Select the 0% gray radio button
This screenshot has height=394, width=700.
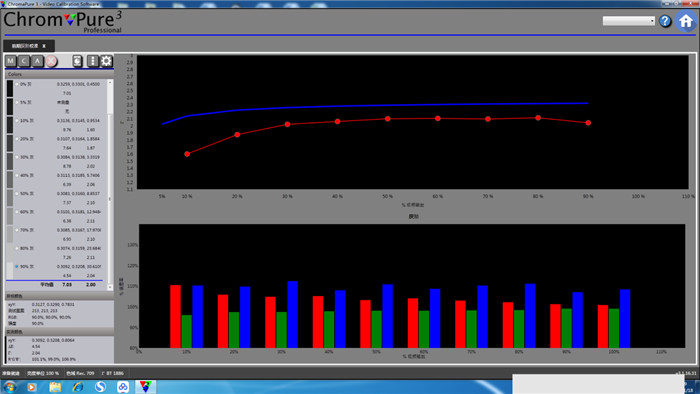[x=17, y=84]
